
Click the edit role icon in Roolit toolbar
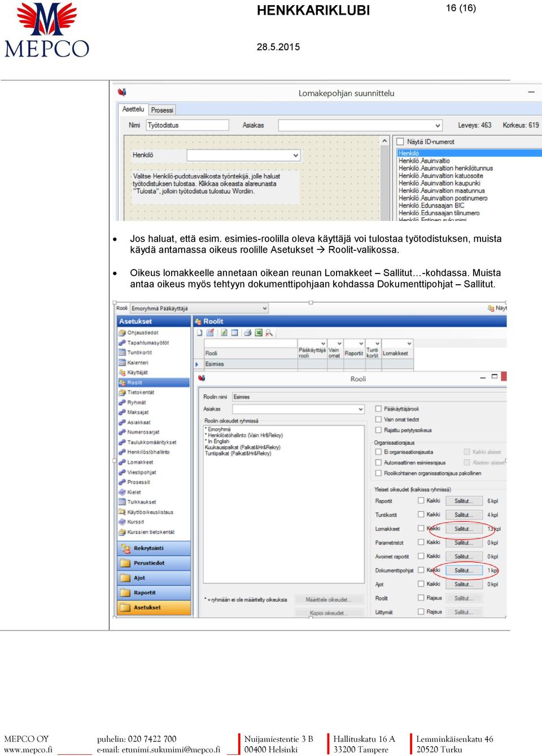coord(210,333)
